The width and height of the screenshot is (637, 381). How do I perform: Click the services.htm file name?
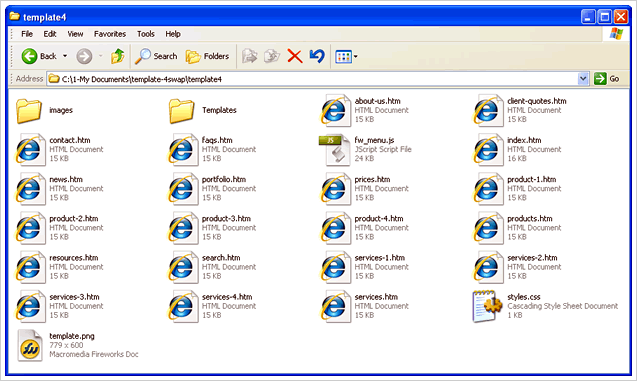point(376,297)
